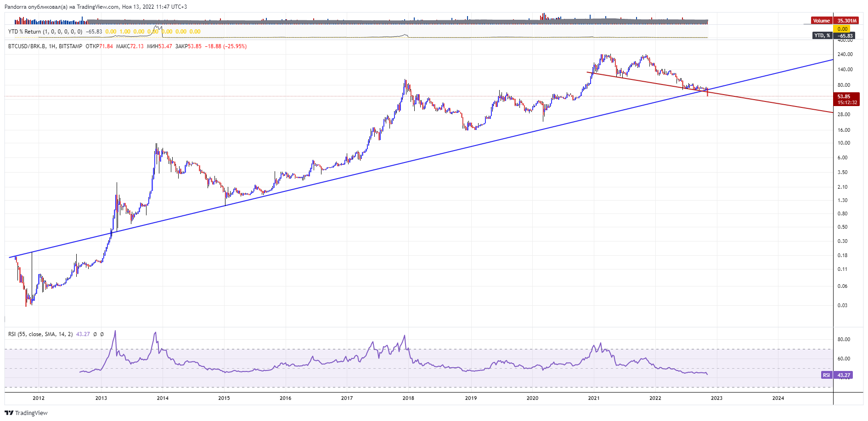
Task: Click the 240.00 price scale value
Action: click(x=845, y=54)
